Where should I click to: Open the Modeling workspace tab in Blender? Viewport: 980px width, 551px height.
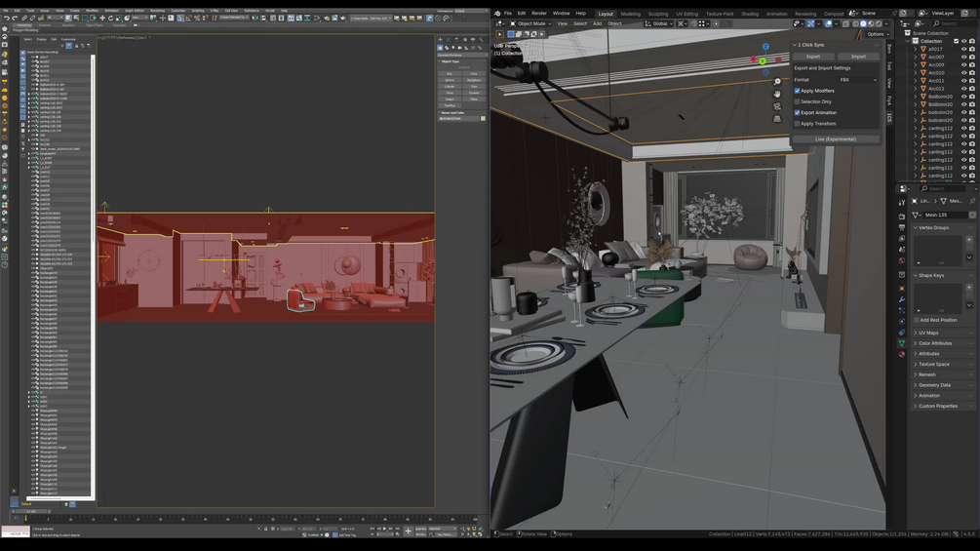630,14
